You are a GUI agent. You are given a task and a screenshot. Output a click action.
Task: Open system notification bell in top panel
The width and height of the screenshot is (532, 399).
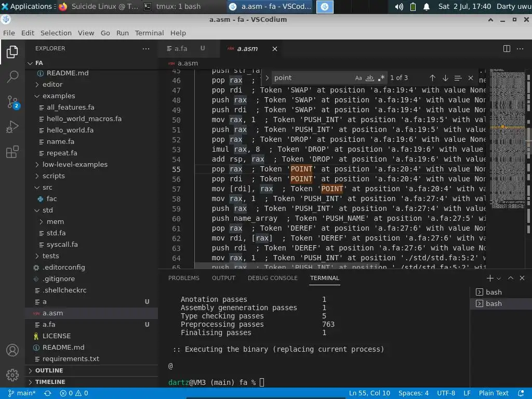pyautogui.click(x=427, y=7)
